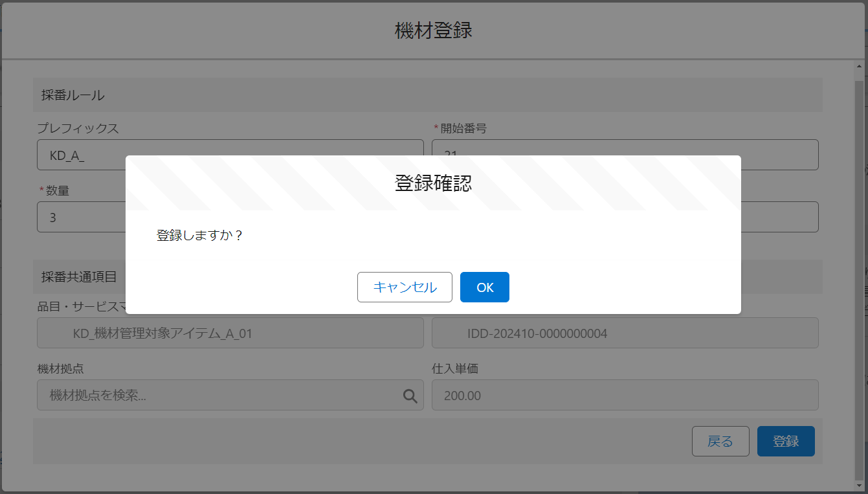The image size is (868, 494).
Task: Click the blue 登録 button at bottom right
Action: 785,442
